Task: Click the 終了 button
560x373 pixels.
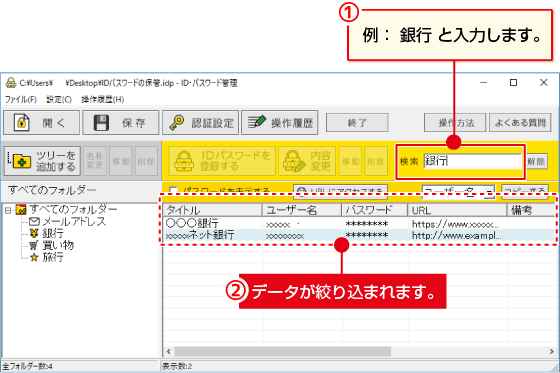Action: pyautogui.click(x=357, y=123)
